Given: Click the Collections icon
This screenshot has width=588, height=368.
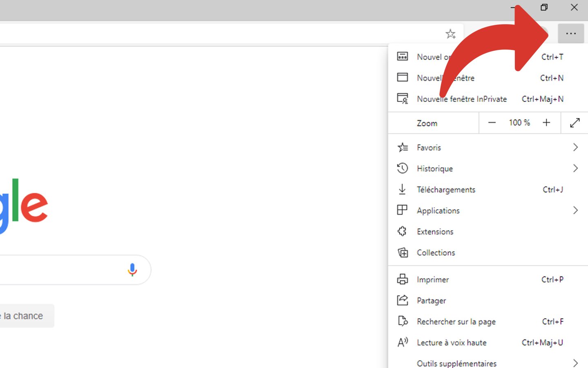Looking at the screenshot, I should point(403,252).
